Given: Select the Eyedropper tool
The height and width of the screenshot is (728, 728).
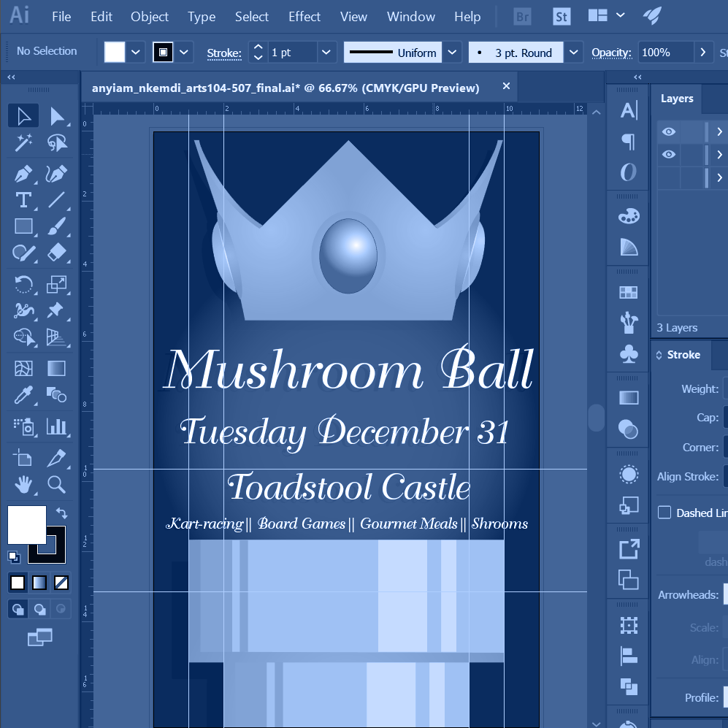Looking at the screenshot, I should [23, 395].
